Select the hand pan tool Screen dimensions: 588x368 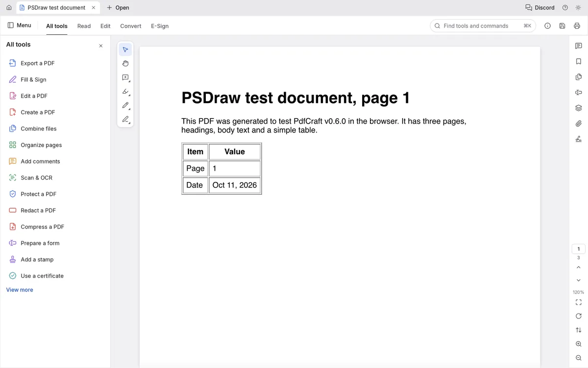tap(125, 63)
